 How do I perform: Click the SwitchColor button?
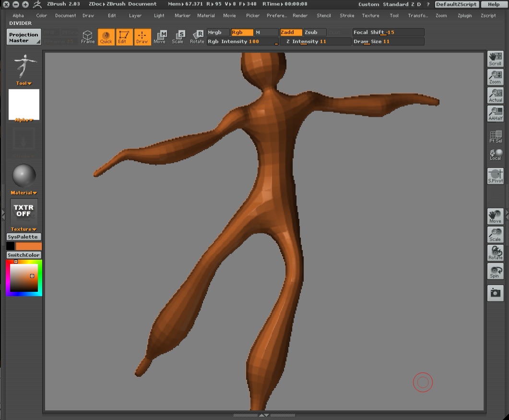tap(24, 254)
